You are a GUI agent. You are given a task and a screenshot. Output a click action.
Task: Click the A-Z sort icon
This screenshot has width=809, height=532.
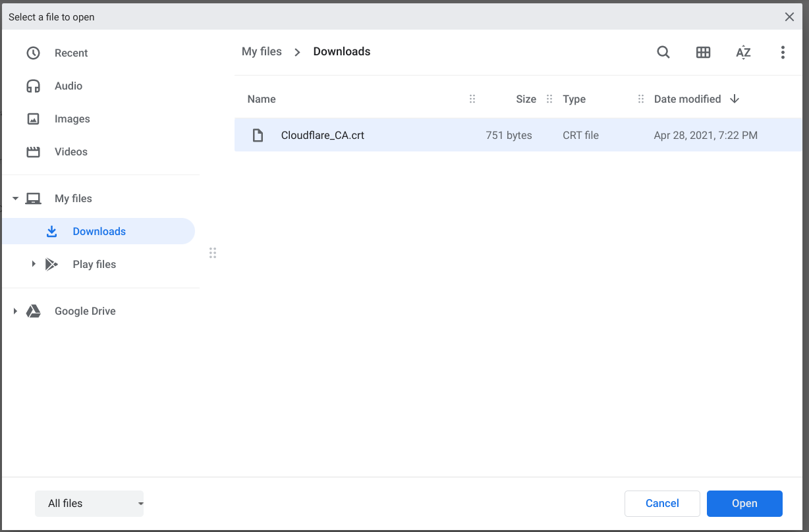click(x=743, y=52)
